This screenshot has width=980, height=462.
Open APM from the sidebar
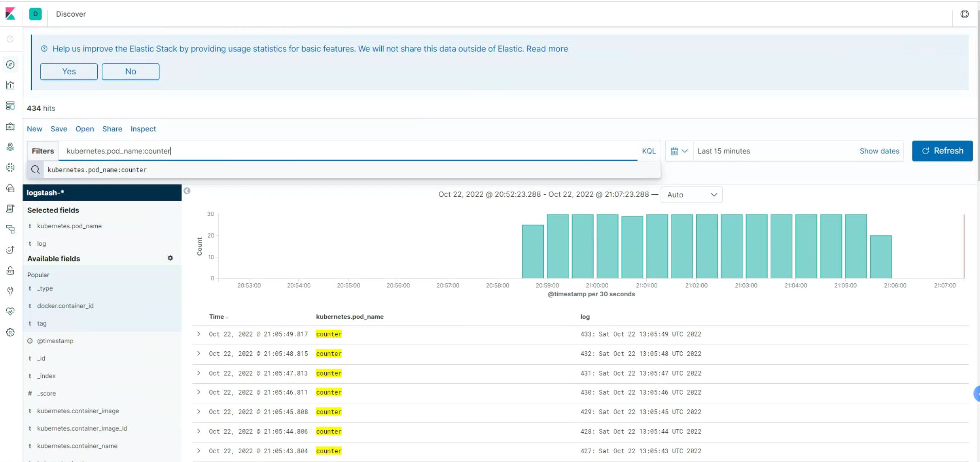point(10,229)
